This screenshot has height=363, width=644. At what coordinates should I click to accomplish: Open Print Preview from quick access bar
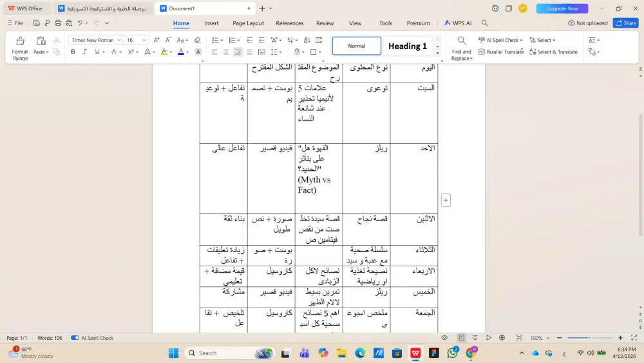click(69, 23)
